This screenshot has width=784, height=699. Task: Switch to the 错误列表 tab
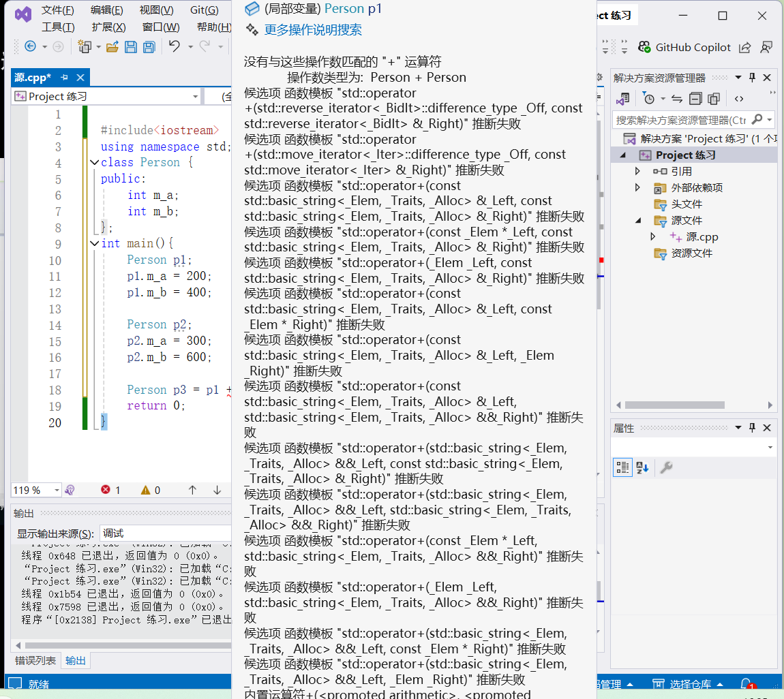click(x=35, y=661)
